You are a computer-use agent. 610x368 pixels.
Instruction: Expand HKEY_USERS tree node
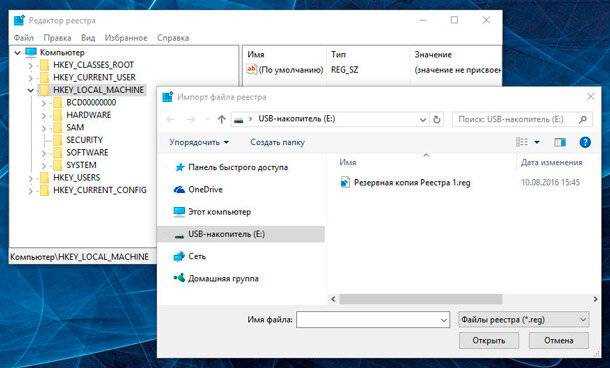click(30, 178)
